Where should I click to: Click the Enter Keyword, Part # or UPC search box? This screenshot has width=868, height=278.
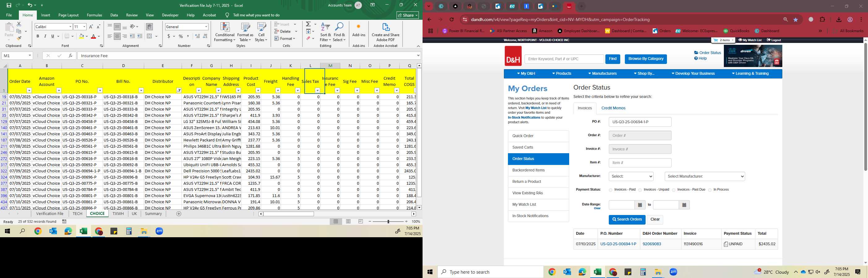click(x=564, y=59)
